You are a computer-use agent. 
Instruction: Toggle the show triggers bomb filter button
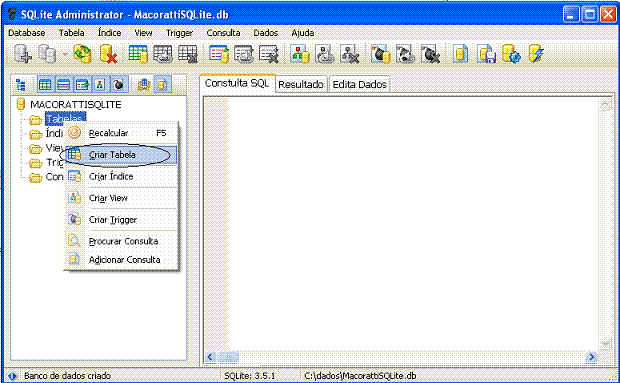118,85
